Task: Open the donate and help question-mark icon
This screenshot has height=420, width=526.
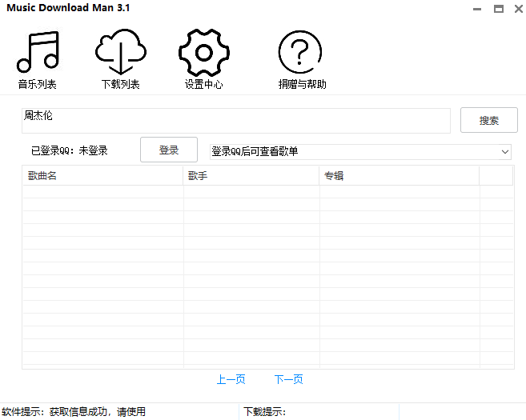Action: point(300,52)
